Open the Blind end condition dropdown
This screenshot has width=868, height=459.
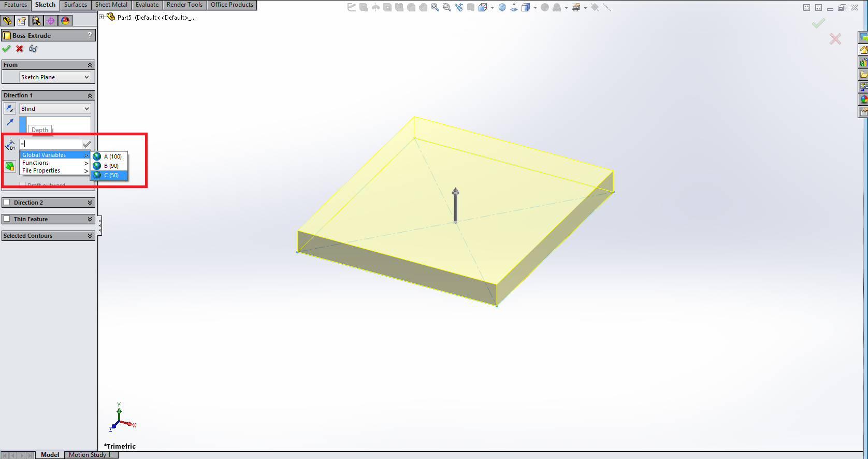tap(55, 109)
